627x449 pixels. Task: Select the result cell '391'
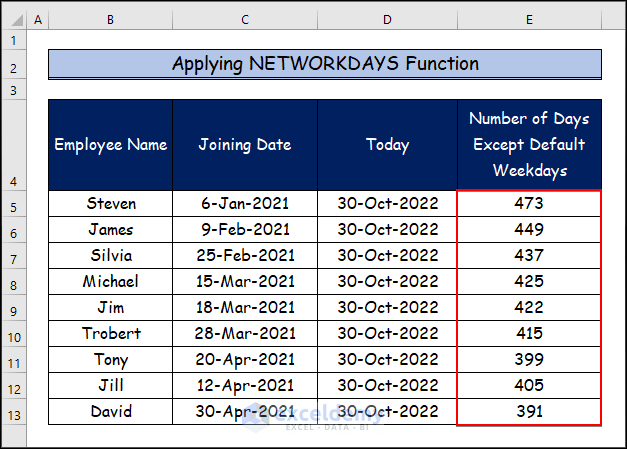(x=529, y=411)
